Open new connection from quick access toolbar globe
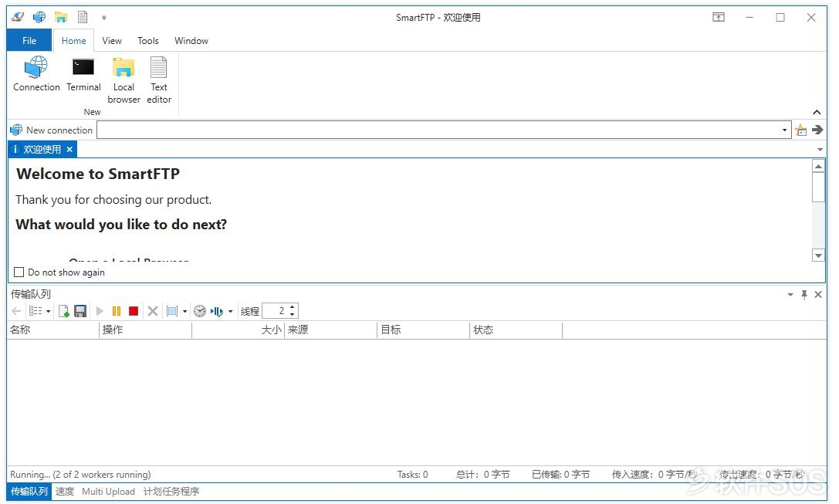839x504 pixels. pos(39,17)
